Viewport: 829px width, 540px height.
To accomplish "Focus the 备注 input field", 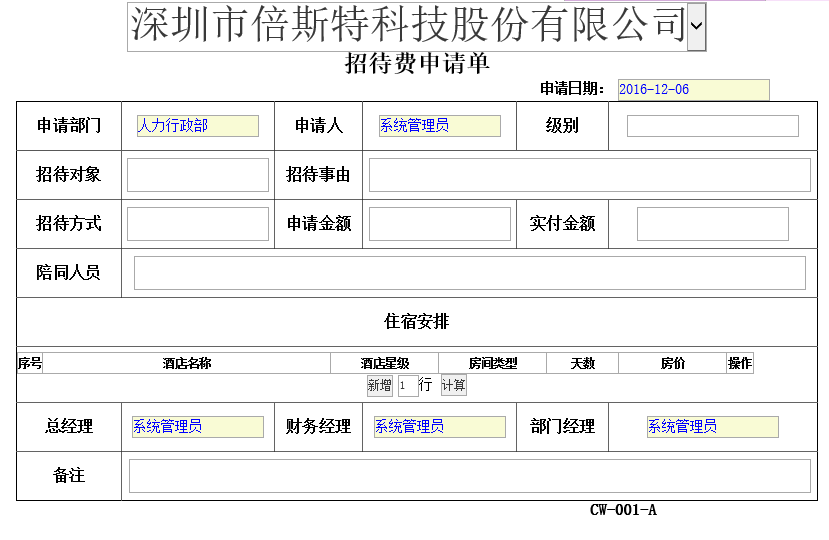I will point(469,476).
